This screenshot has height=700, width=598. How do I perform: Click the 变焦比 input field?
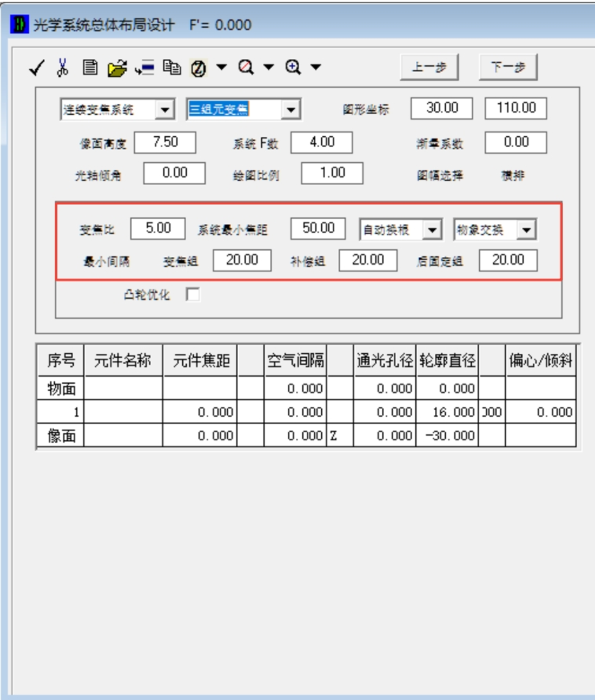pos(157,228)
